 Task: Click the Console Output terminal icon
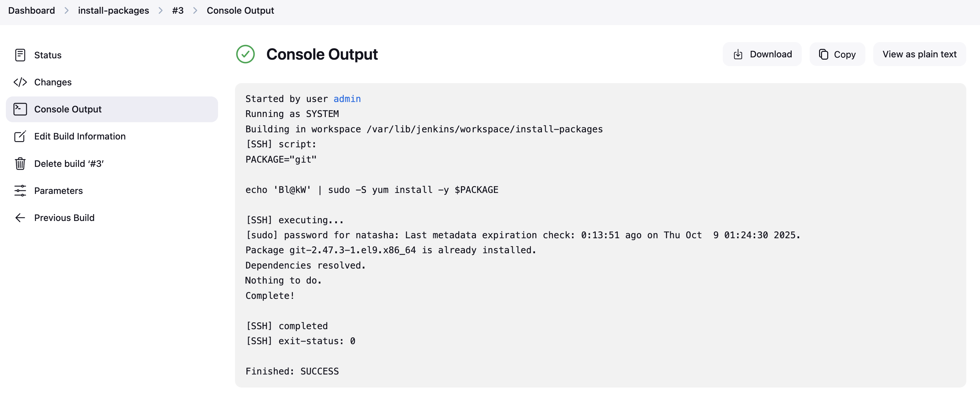pyautogui.click(x=20, y=110)
